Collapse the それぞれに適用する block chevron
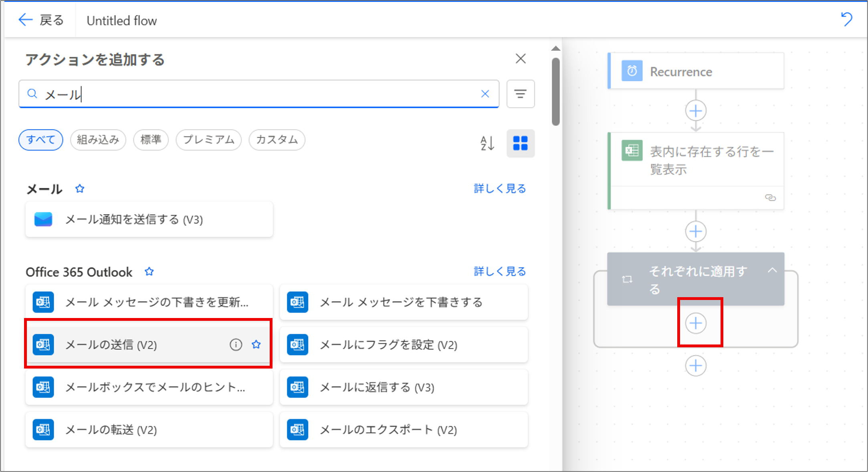This screenshot has height=472, width=868. click(x=772, y=271)
